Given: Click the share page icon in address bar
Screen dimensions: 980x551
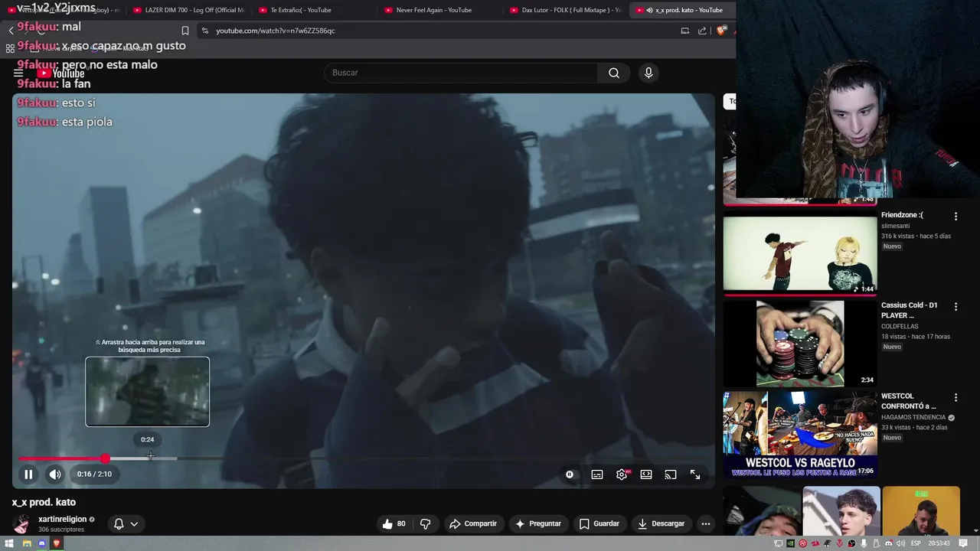Looking at the screenshot, I should pos(702,31).
